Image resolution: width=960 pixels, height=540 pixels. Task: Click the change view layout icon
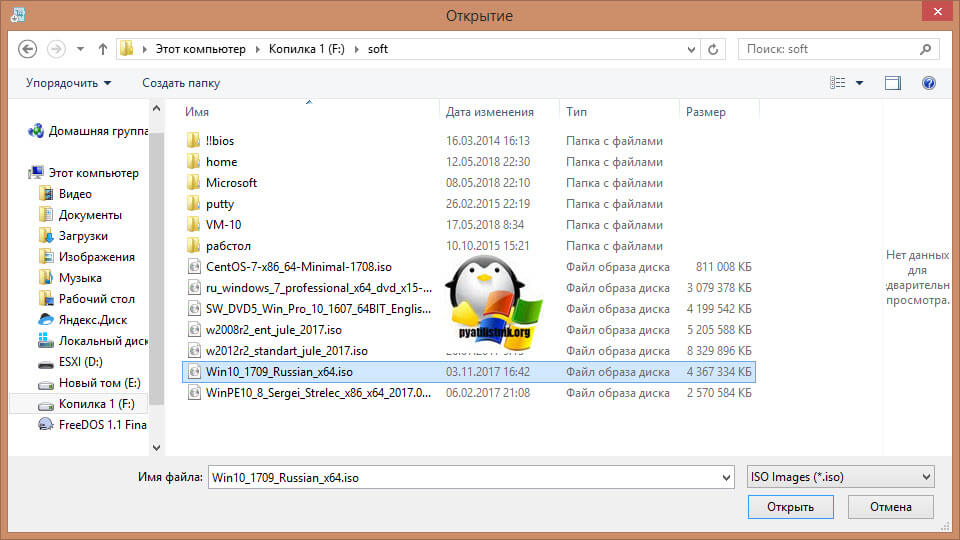tap(838, 83)
